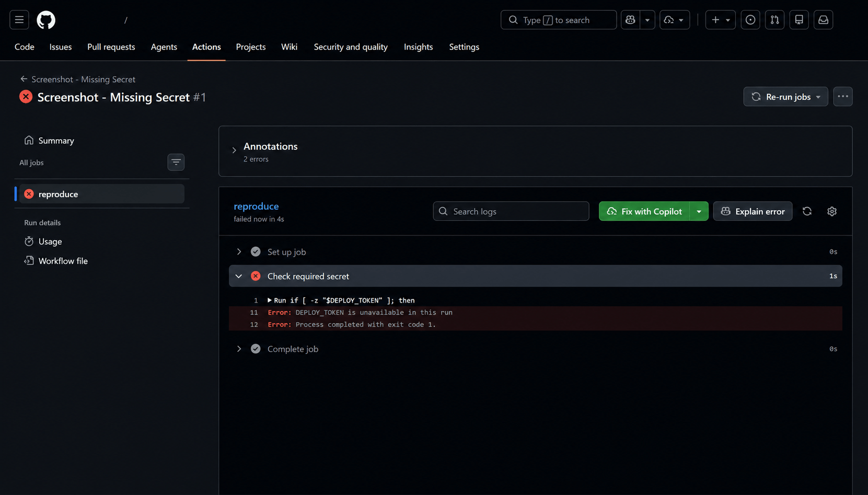Click Fix with Copilot button

tap(644, 211)
